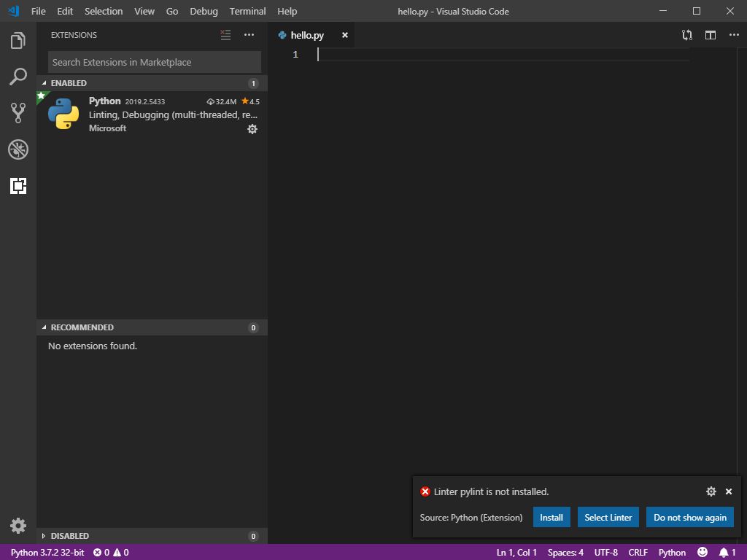Click the Open Changes icon in editor title
747x560 pixels.
(686, 34)
